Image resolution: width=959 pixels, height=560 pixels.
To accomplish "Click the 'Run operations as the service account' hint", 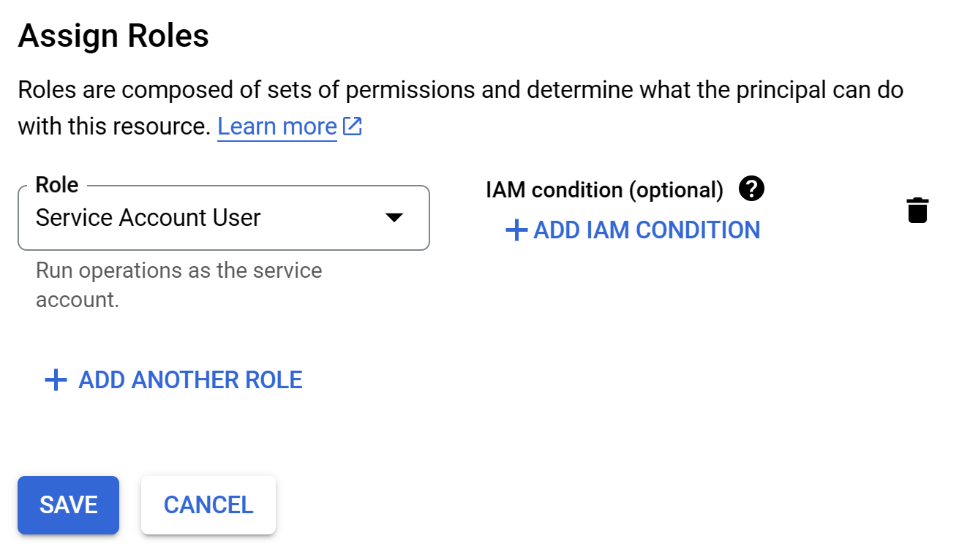I will click(x=178, y=285).
